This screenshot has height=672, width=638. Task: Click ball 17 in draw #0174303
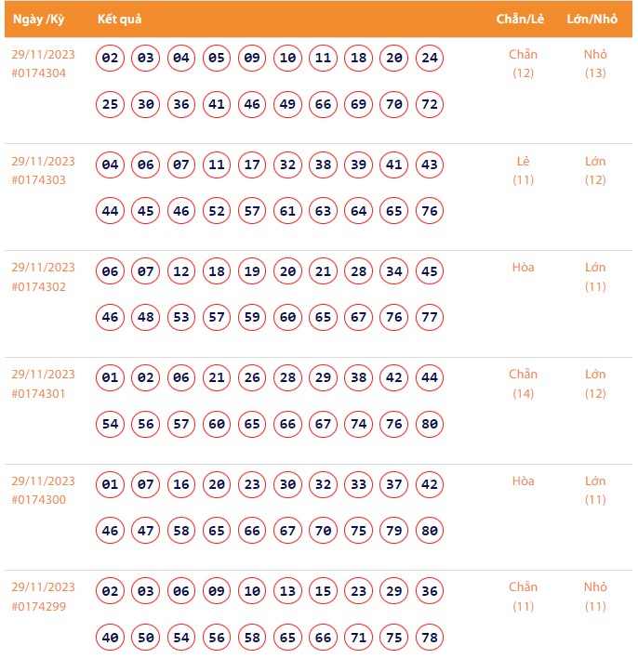coord(252,165)
